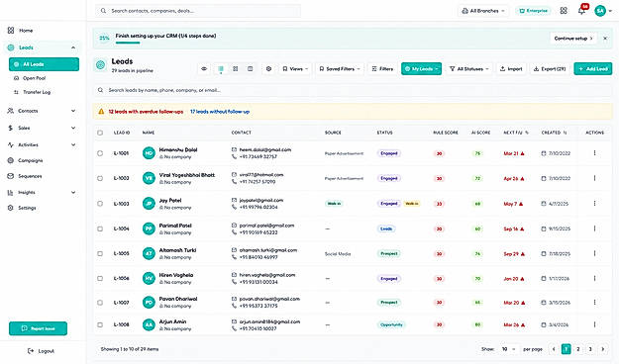The height and width of the screenshot is (364, 619).
Task: Click the Add Lead button
Action: pyautogui.click(x=593, y=69)
